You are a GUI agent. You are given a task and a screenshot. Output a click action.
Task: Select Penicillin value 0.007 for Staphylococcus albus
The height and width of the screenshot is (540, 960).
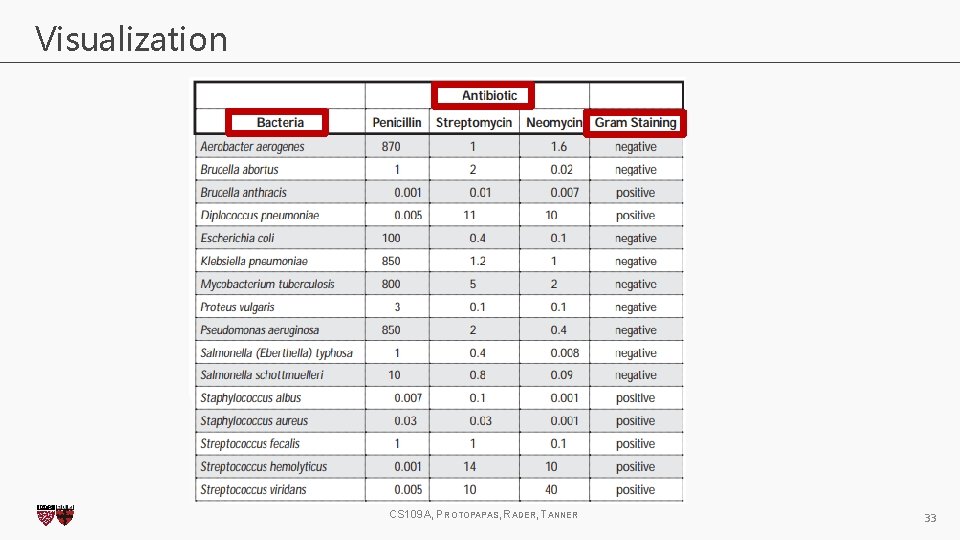(x=408, y=398)
